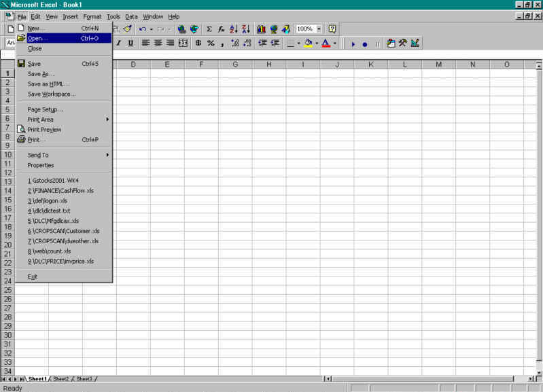This screenshot has height=392, width=543.
Task: Click the Increase Decimal icon
Action: tap(234, 43)
